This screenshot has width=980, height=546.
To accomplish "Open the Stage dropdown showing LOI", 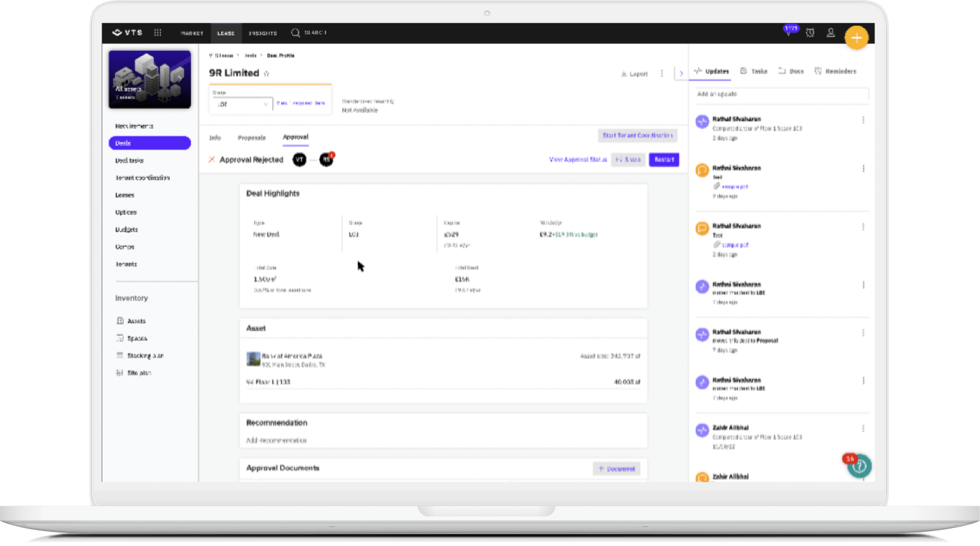I will (242, 104).
